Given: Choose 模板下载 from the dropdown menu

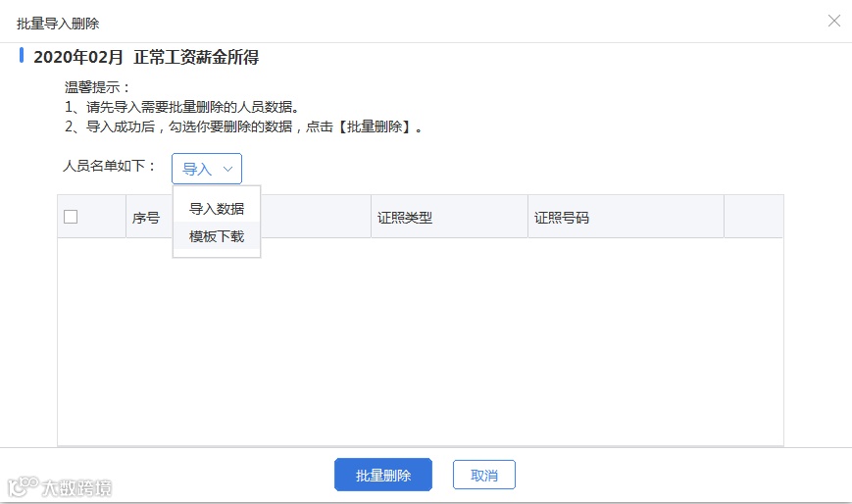Looking at the screenshot, I should click(x=217, y=236).
